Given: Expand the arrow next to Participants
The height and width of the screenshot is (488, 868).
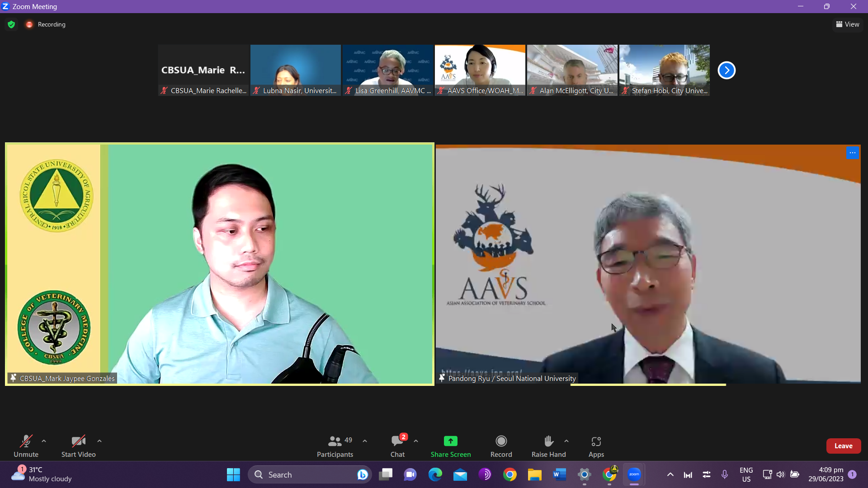Looking at the screenshot, I should [365, 441].
